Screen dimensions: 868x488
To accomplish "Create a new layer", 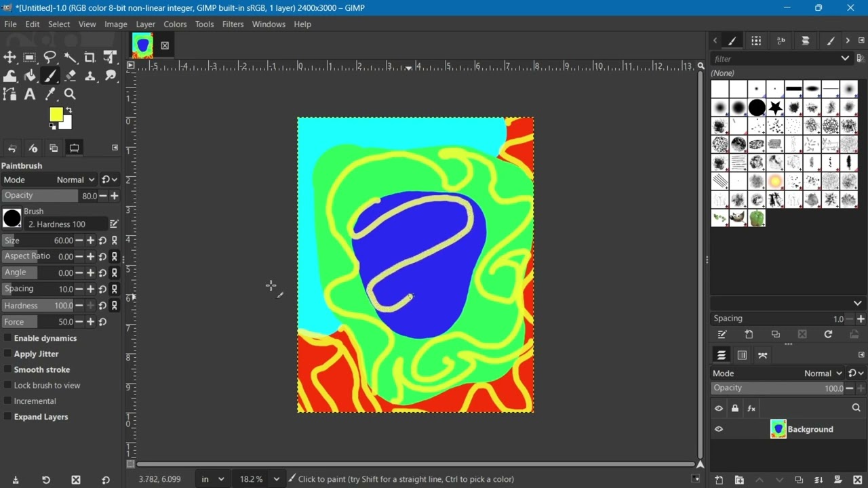I will pyautogui.click(x=719, y=480).
